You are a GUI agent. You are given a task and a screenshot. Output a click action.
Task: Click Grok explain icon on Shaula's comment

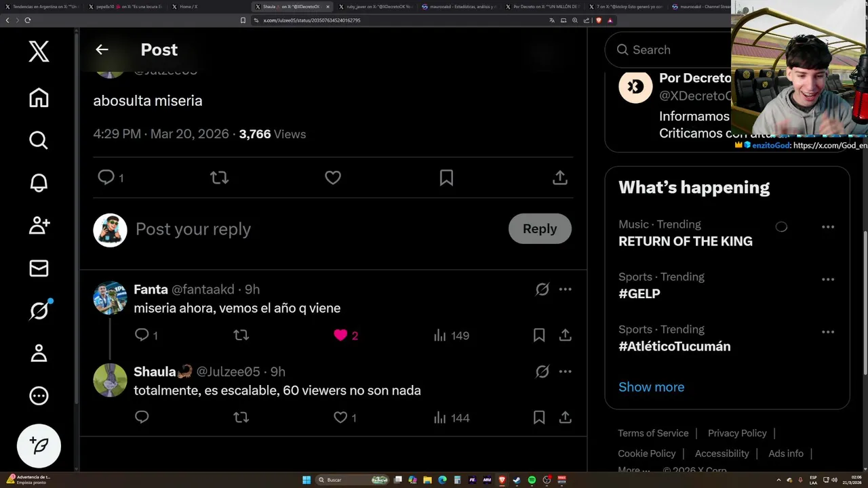click(x=542, y=371)
